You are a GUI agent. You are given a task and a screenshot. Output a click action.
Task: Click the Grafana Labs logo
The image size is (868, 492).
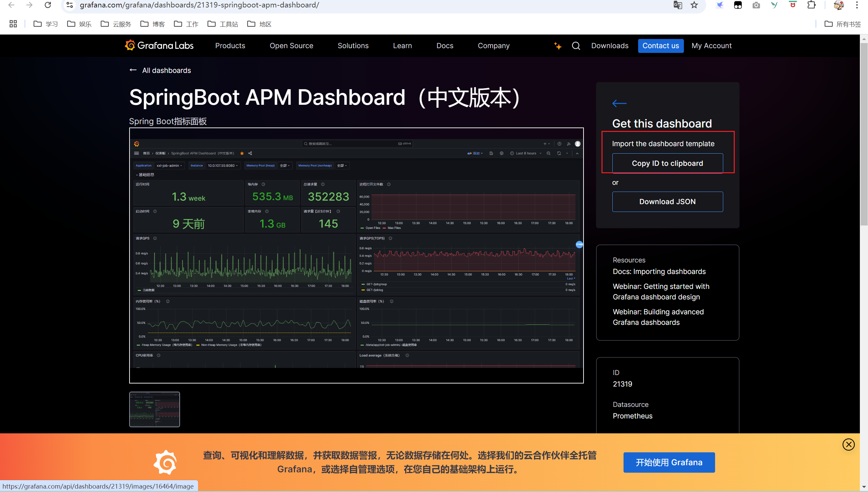159,45
